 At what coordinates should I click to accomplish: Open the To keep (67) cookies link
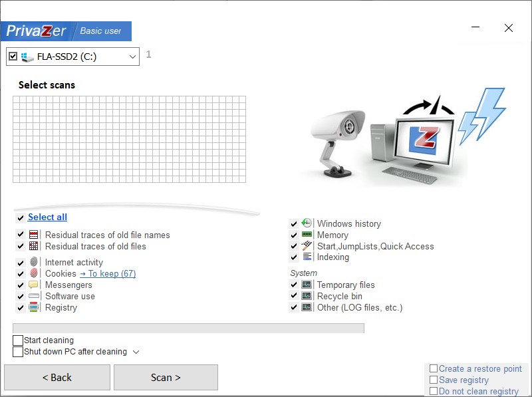108,273
